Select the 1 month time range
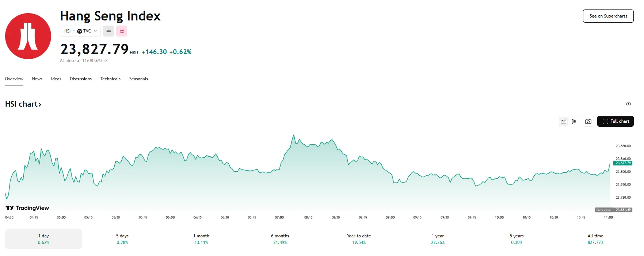Image resolution: width=644 pixels, height=256 pixels. click(x=201, y=239)
